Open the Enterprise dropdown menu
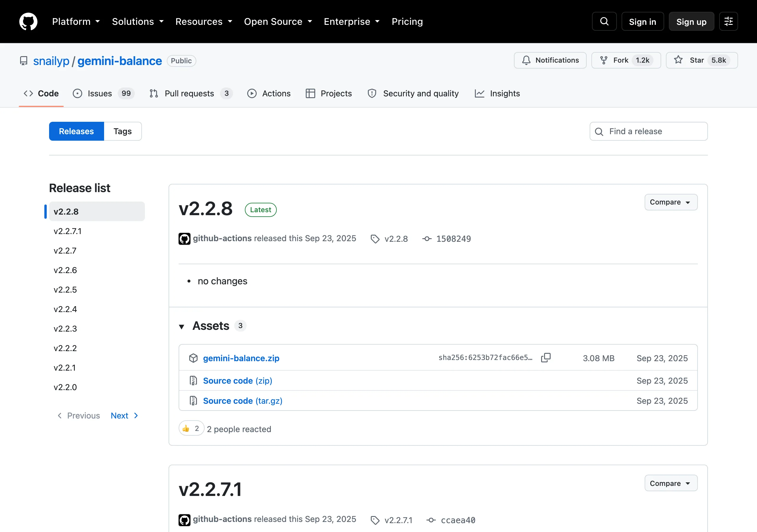Image resolution: width=757 pixels, height=532 pixels. 352,21
